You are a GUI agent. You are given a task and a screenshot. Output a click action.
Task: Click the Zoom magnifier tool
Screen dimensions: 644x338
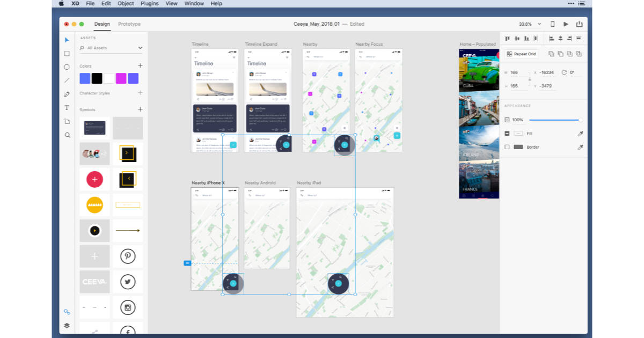click(x=67, y=135)
